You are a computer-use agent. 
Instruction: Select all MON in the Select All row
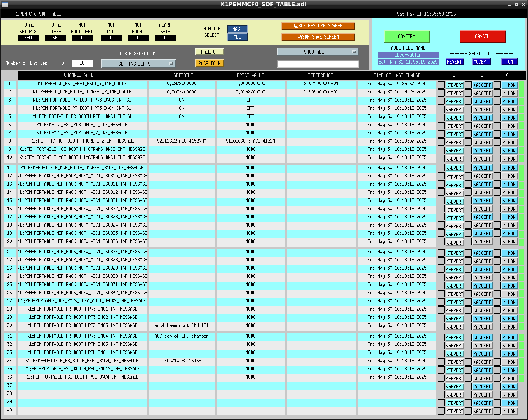tap(509, 62)
